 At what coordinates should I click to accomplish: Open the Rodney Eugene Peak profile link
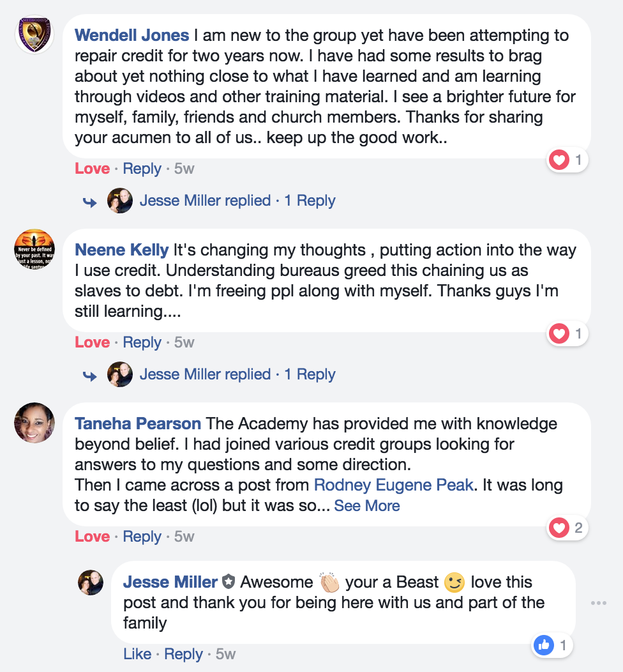coord(394,485)
